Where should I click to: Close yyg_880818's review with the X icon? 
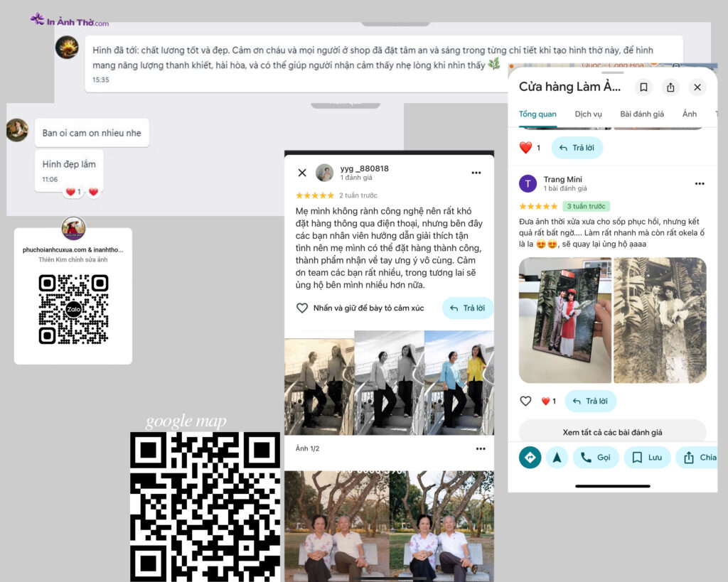pos(302,173)
